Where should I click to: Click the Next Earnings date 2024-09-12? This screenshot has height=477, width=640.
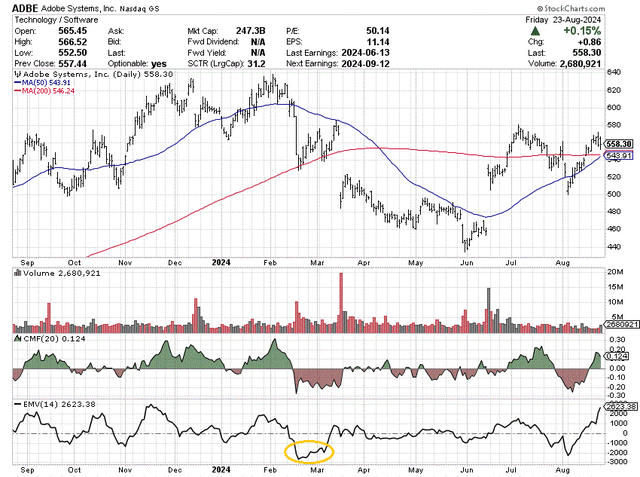[x=365, y=64]
